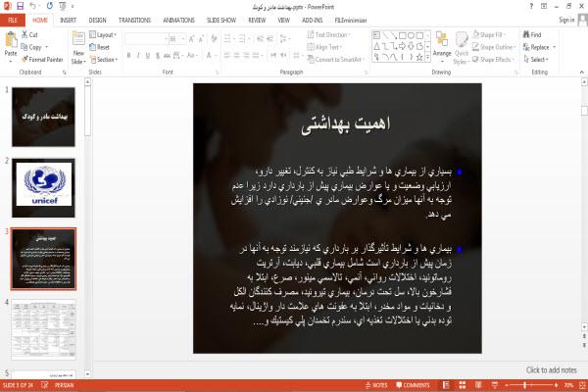This screenshot has width=588, height=392.
Task: Open the REVIEW tab
Action: point(257,20)
